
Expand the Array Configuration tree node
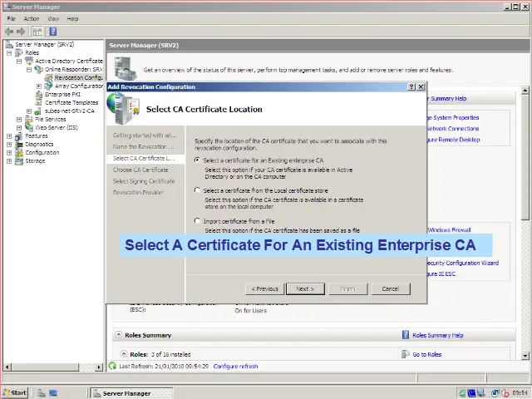click(x=39, y=86)
